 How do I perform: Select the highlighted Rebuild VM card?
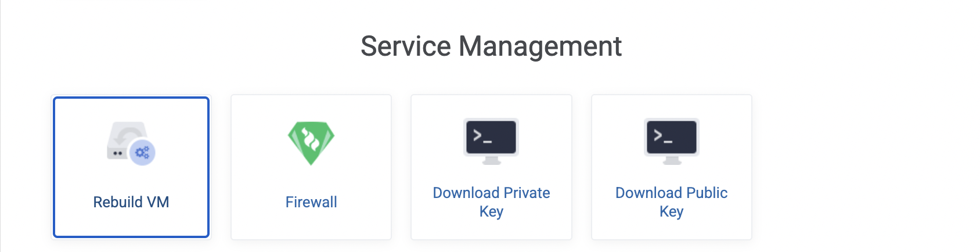pos(131,167)
